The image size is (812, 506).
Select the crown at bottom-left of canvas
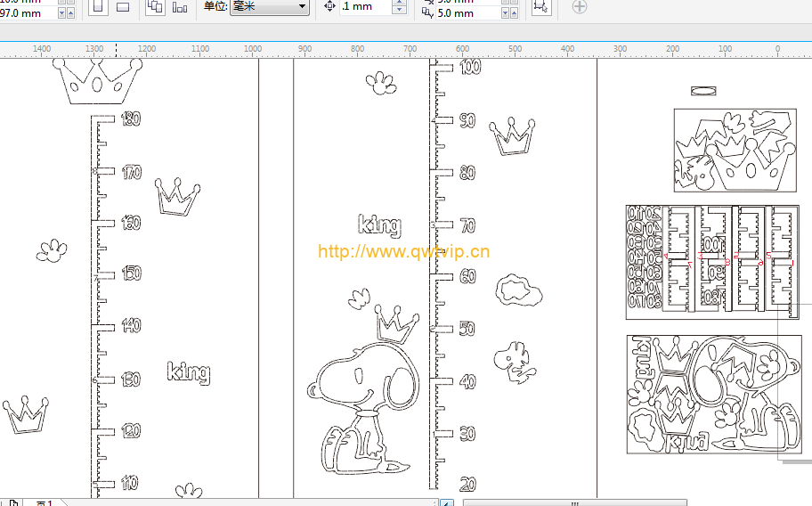coord(25,414)
